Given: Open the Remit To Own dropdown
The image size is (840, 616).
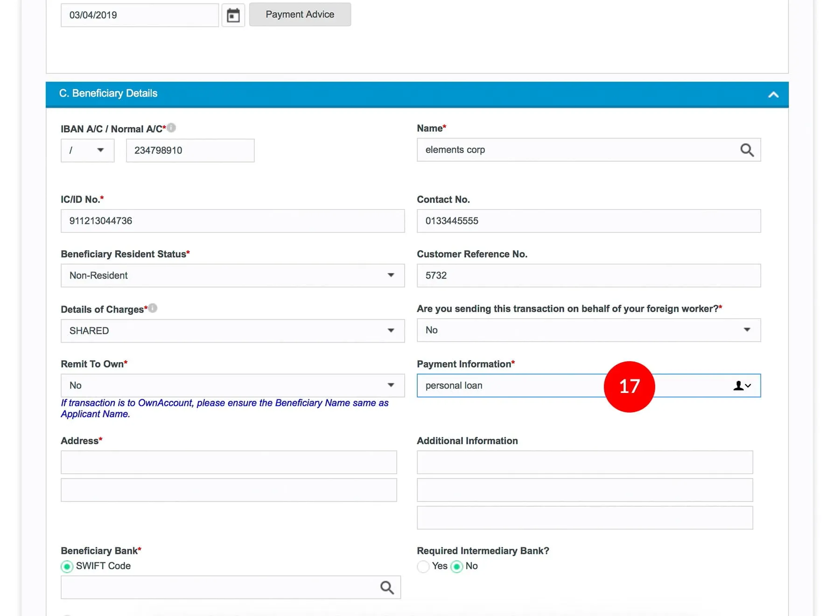Looking at the screenshot, I should pyautogui.click(x=232, y=385).
